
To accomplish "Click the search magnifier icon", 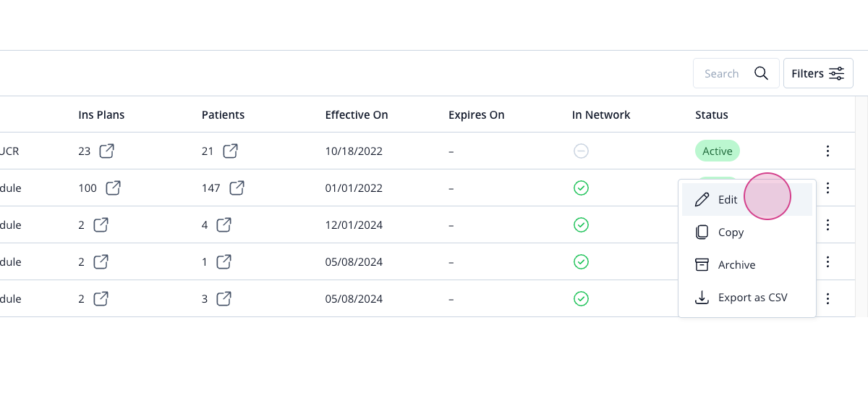I will (x=761, y=73).
